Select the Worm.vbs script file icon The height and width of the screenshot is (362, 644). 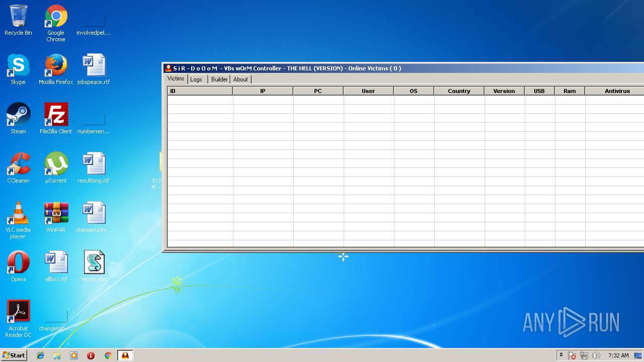click(94, 266)
